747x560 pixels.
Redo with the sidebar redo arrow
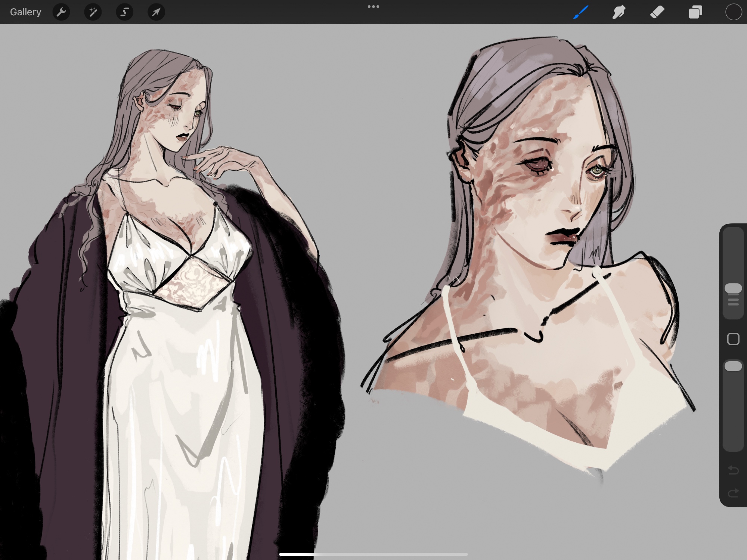coord(733,493)
